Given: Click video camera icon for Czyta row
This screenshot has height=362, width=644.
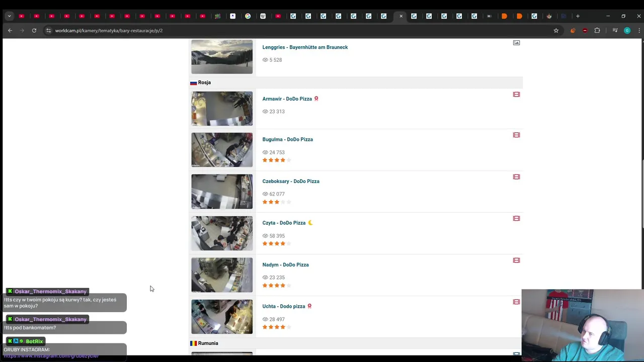Looking at the screenshot, I should pos(516,219).
